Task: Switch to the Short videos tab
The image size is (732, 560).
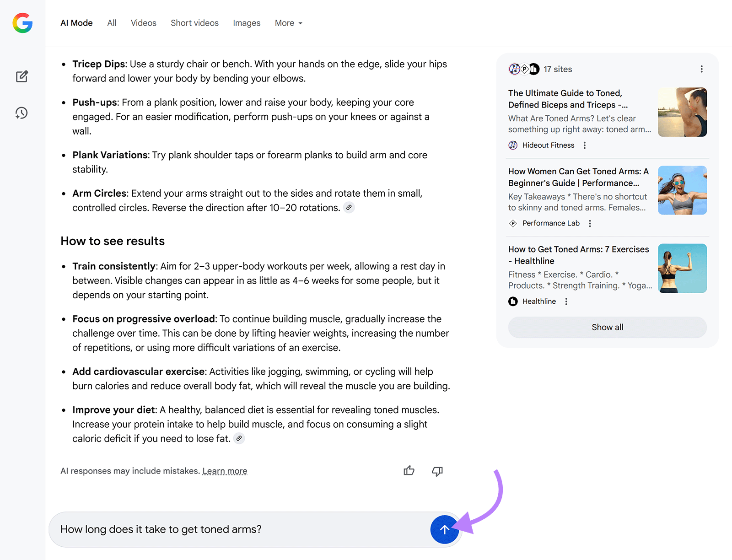Action: 194,23
